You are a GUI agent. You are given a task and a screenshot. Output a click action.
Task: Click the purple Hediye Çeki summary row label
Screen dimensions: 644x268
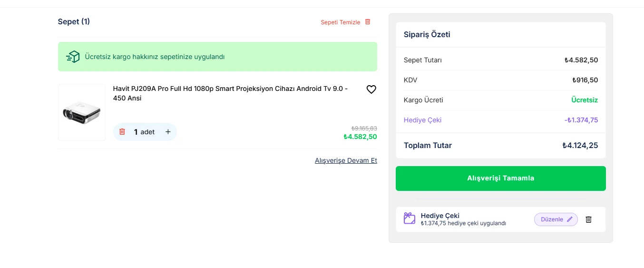(x=422, y=120)
